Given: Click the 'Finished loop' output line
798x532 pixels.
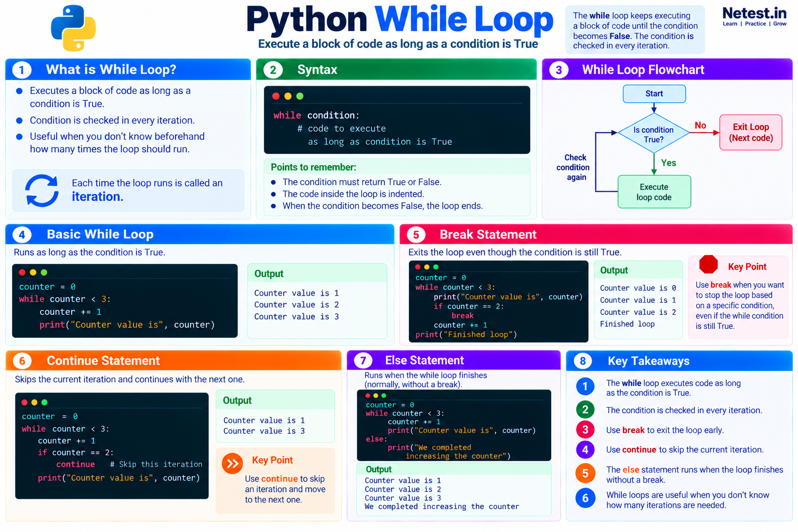Looking at the screenshot, I should point(627,324).
